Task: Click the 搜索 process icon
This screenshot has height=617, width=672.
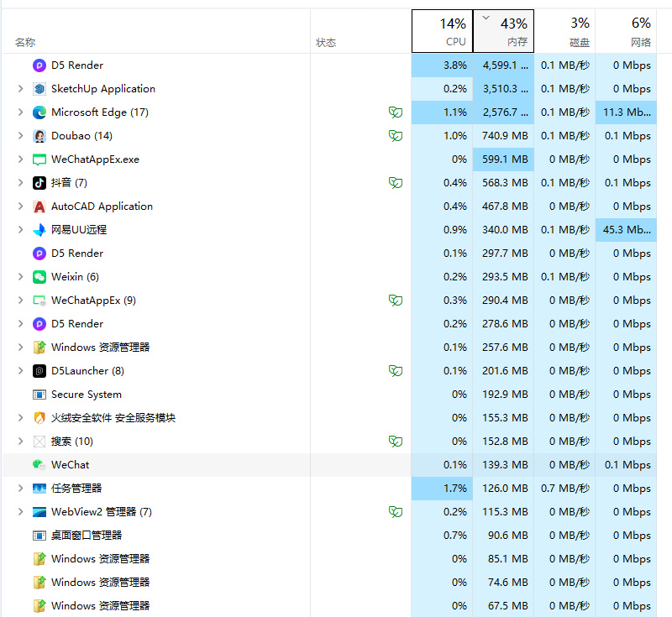Action: (x=39, y=442)
